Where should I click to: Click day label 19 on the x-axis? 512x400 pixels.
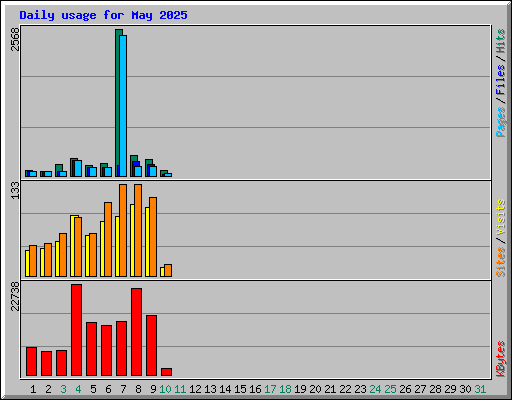[300, 389]
